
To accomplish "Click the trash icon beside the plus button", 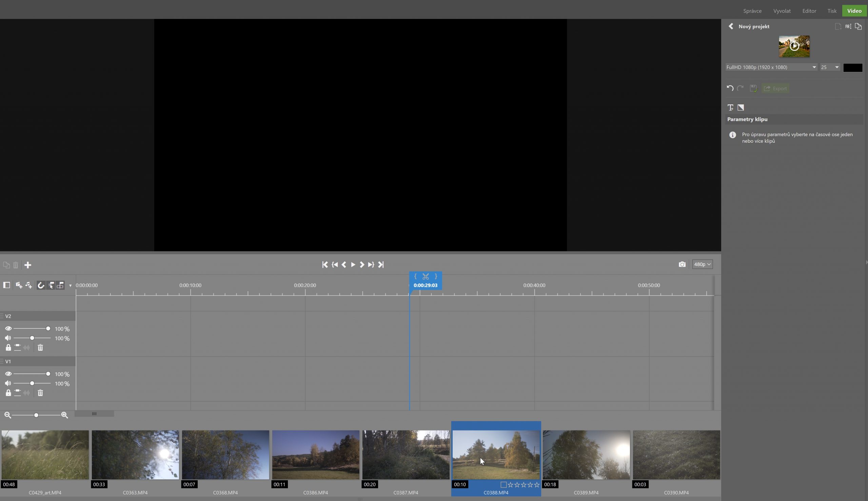I will pos(16,265).
